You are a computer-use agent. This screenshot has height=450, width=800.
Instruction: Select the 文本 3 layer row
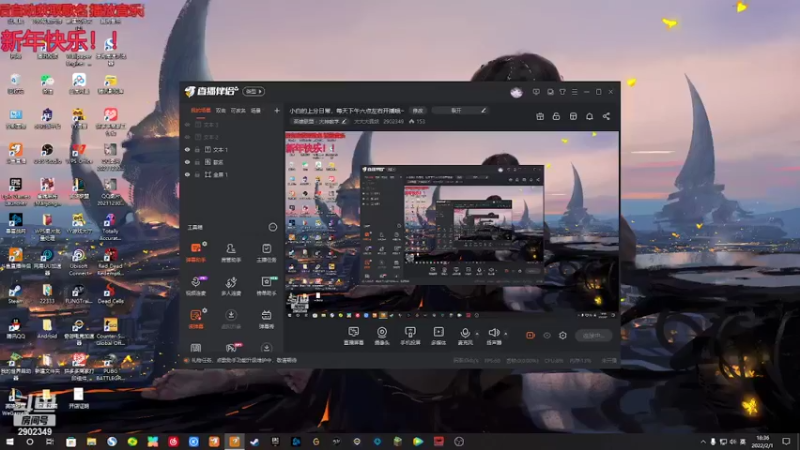(232, 124)
